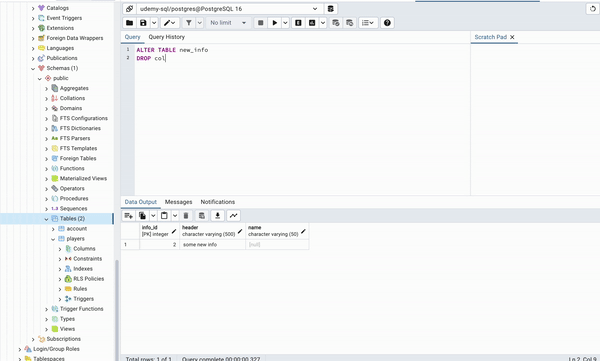Click the Rollback transaction icon
This screenshot has height=361, width=600.
click(x=349, y=23)
